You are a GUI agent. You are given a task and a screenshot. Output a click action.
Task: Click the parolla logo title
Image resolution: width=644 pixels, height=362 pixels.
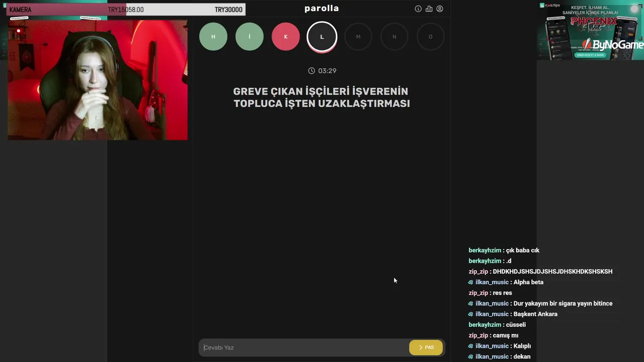(322, 9)
